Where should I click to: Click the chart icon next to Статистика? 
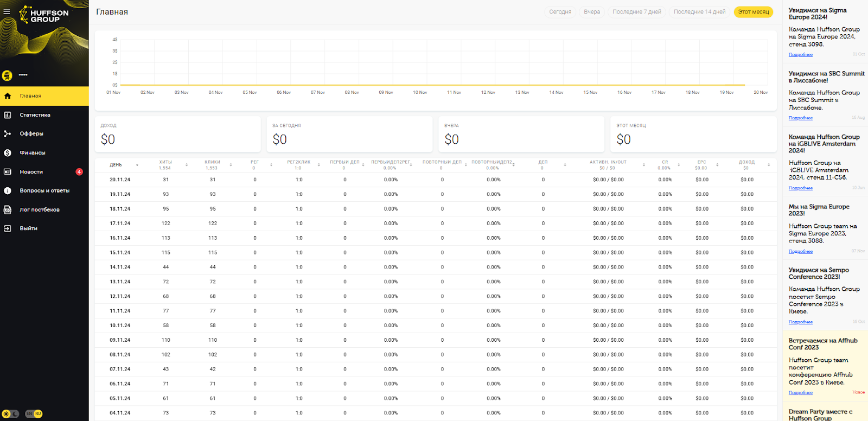[x=8, y=115]
